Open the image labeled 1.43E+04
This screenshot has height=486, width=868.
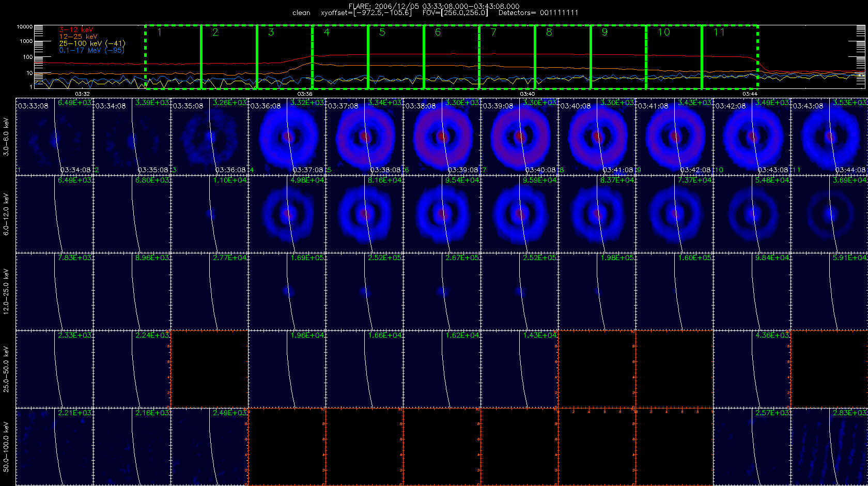pyautogui.click(x=519, y=369)
